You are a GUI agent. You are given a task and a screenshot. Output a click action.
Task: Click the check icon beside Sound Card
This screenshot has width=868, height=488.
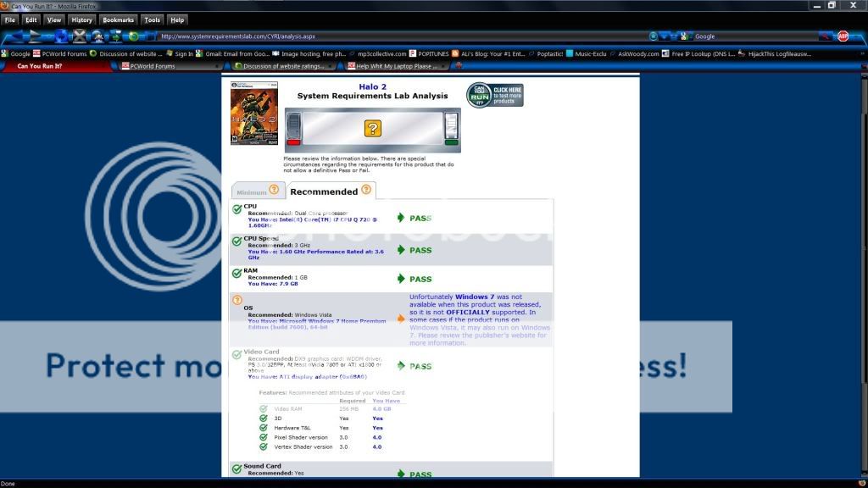(x=237, y=469)
